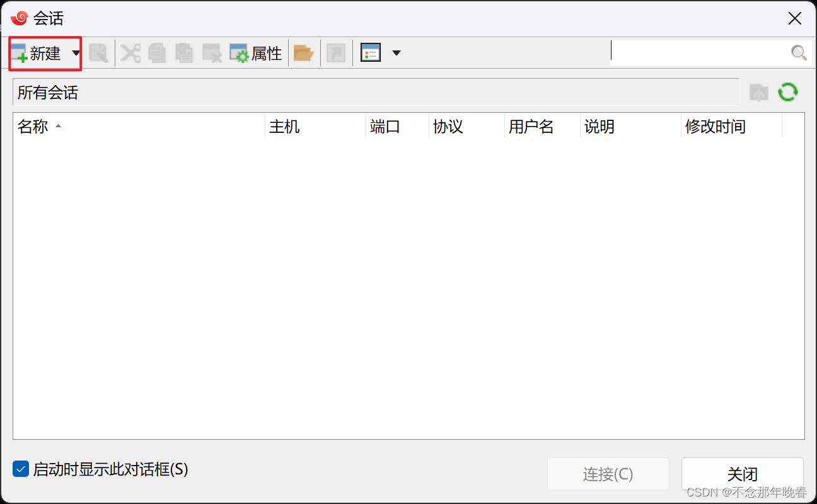Viewport: 817px width, 504px height.
Task: Sort sessions by the 修改时间 column
Action: [x=731, y=127]
